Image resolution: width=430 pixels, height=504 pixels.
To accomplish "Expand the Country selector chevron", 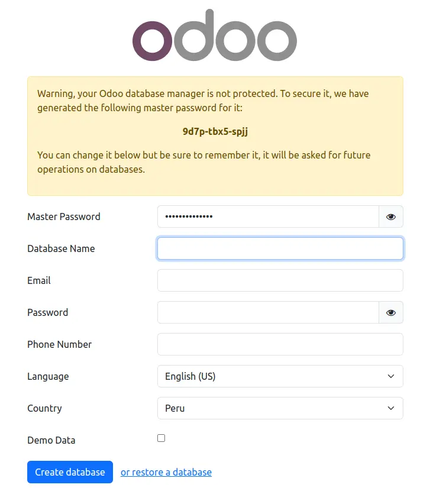I will [x=390, y=408].
